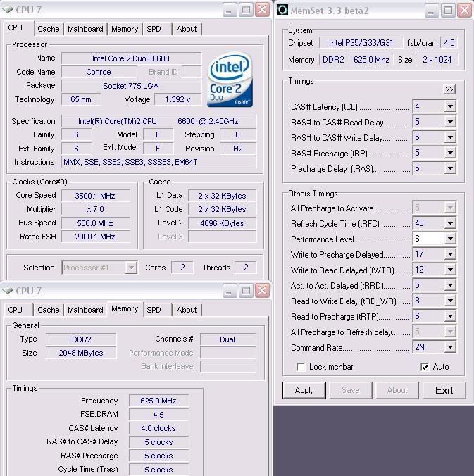Click the Multiplier value x 7.0
Screen dimensions: 474x476
(95, 209)
